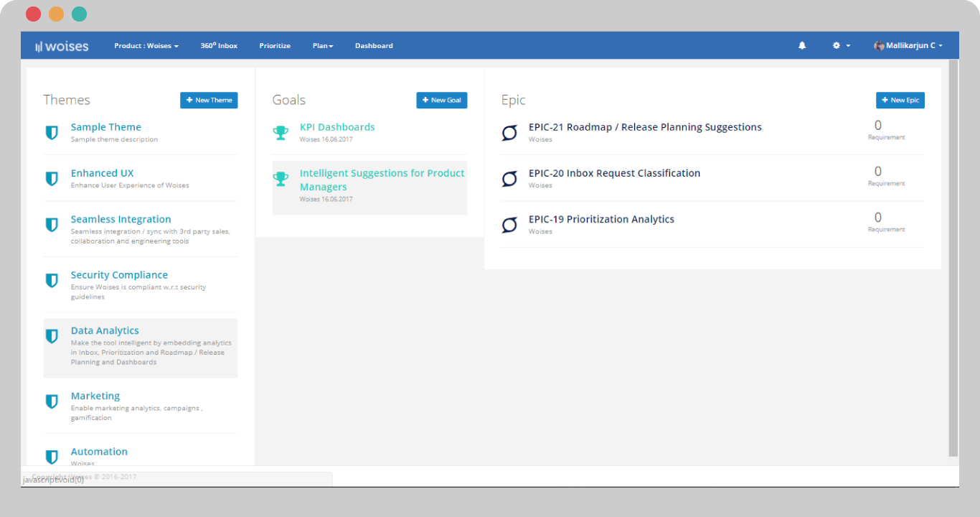
Task: Go to 360° Inbox
Action: 219,45
